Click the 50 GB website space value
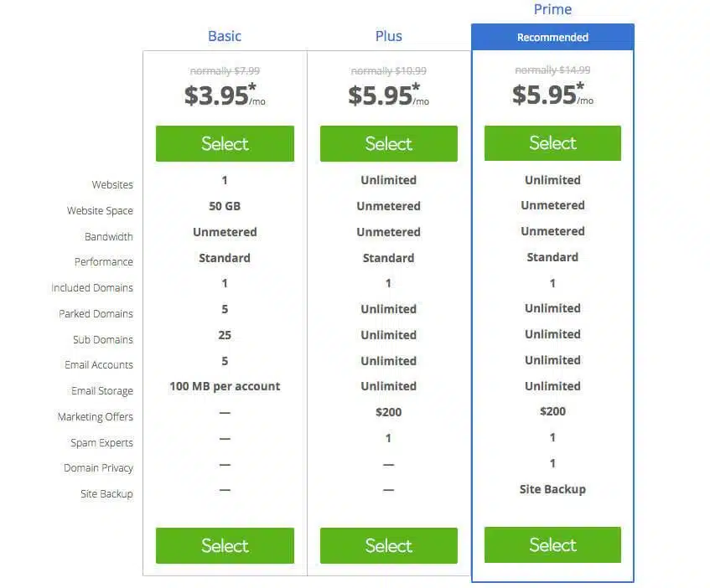This screenshot has width=710, height=588. coord(225,206)
